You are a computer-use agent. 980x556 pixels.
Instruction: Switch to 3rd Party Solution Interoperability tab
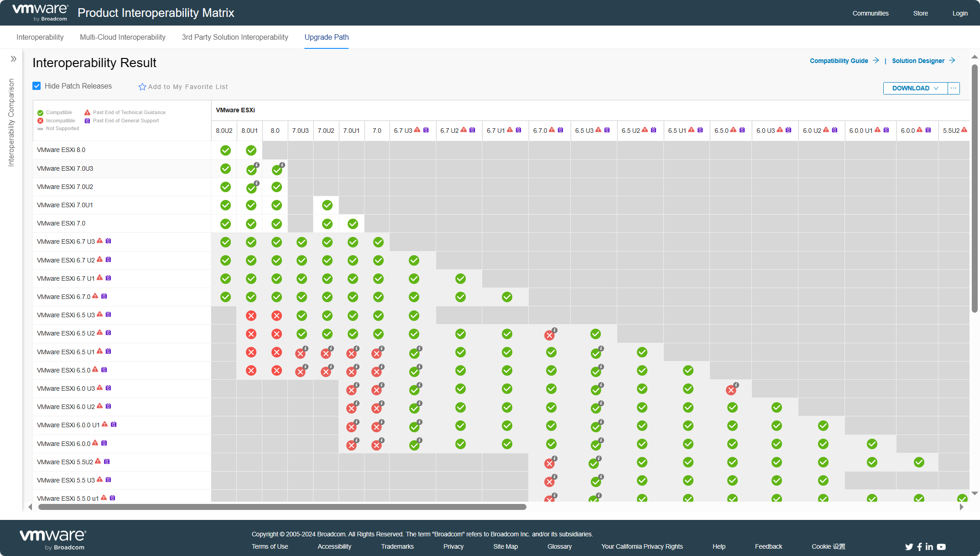235,37
